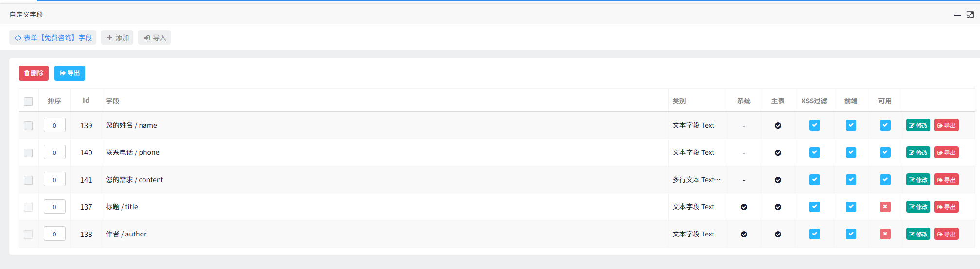This screenshot has height=269, width=980.
Task: Click the red delete (删除) button
Action: point(34,73)
